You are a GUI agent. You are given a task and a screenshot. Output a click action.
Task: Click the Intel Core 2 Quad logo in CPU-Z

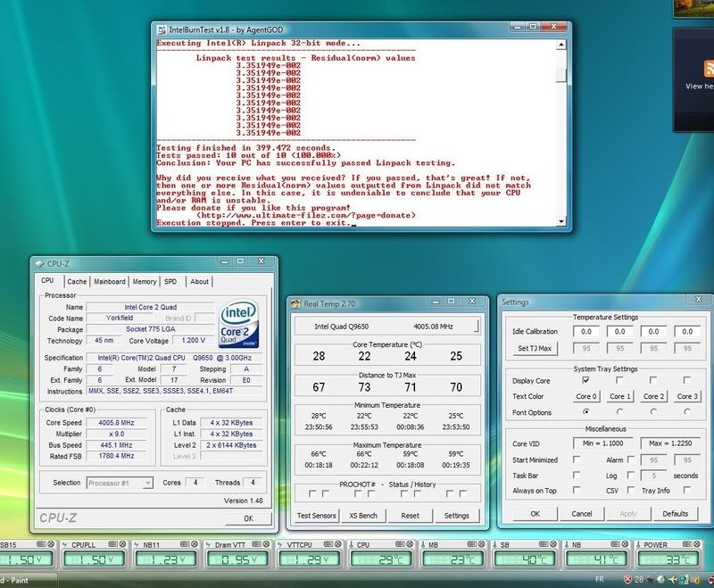pyautogui.click(x=239, y=324)
